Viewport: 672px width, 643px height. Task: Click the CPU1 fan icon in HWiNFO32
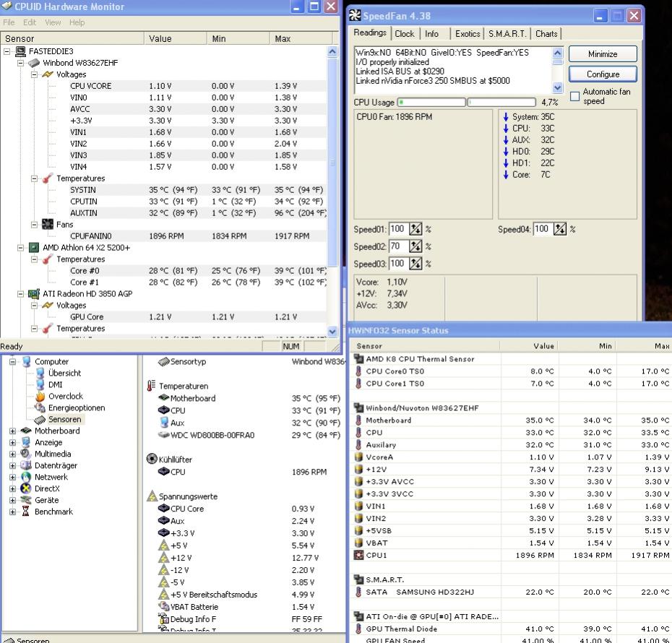[358, 555]
